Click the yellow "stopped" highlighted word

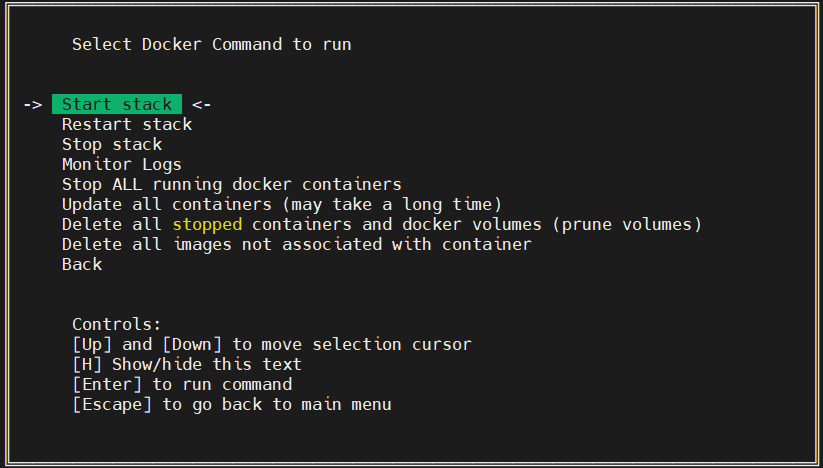(x=207, y=224)
